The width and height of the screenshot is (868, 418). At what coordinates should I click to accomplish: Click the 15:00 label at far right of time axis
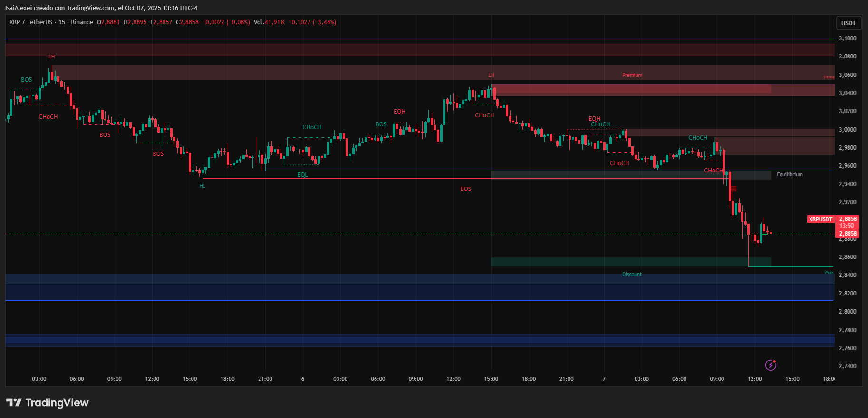click(792, 379)
